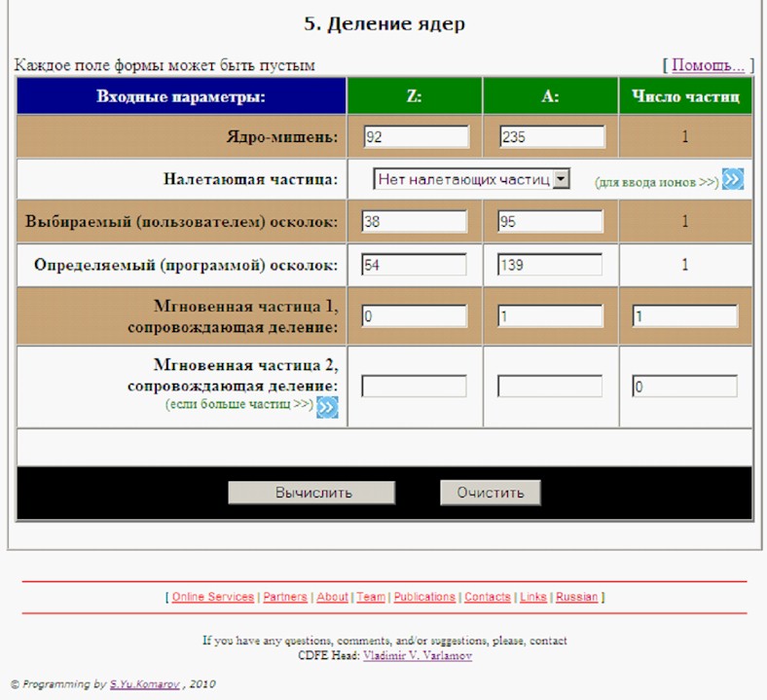Click the '(если больше частиц >>)' text
Screen dimensions: 767x700
pos(239,404)
